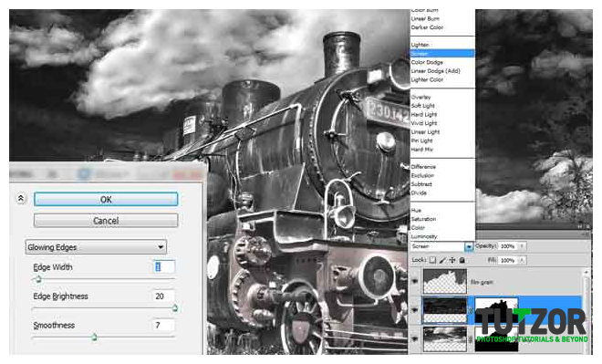Click the lock position move icon
Image resolution: width=602 pixels, height=364 pixels.
(x=452, y=260)
